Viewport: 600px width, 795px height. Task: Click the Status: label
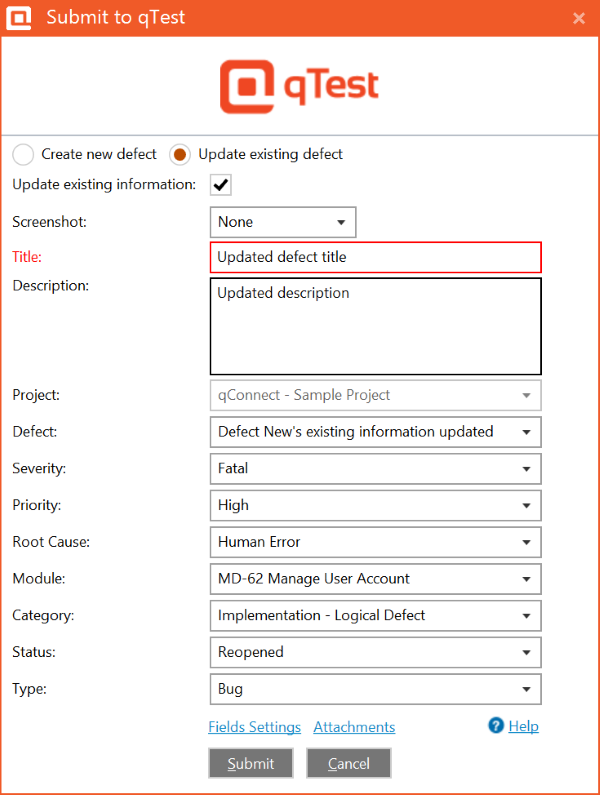click(x=34, y=652)
